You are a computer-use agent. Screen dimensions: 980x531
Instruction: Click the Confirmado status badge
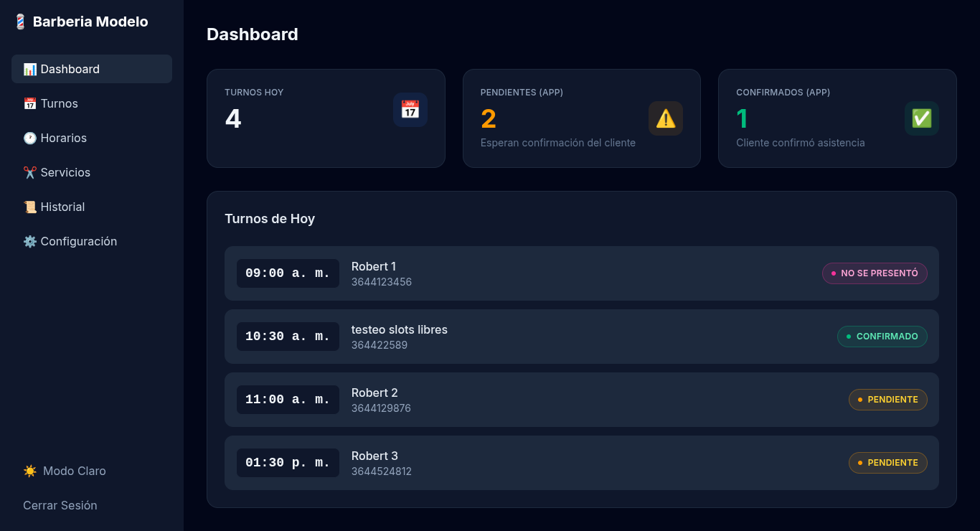pyautogui.click(x=882, y=337)
